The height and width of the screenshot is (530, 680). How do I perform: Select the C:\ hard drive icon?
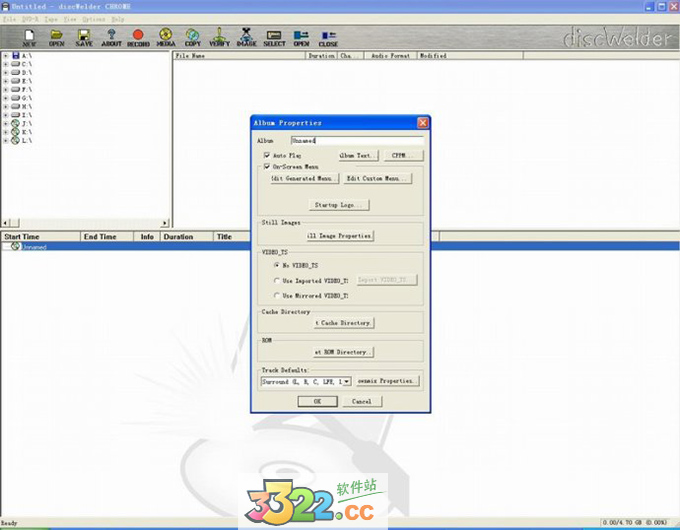point(16,64)
